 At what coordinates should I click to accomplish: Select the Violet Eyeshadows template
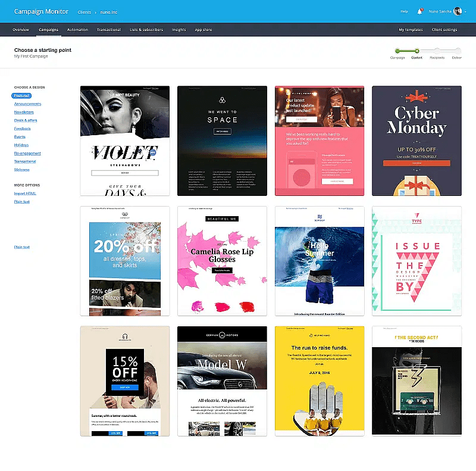tap(124, 141)
